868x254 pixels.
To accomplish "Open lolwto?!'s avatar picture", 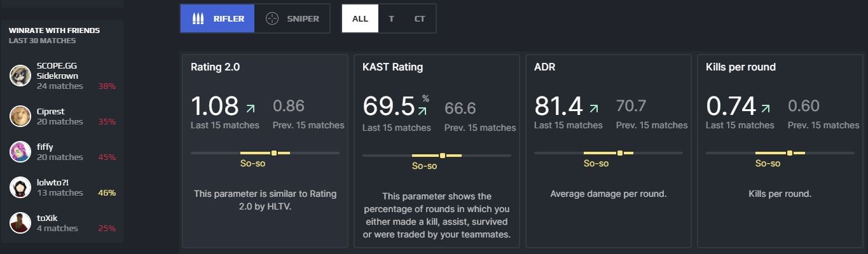I will pos(20,187).
